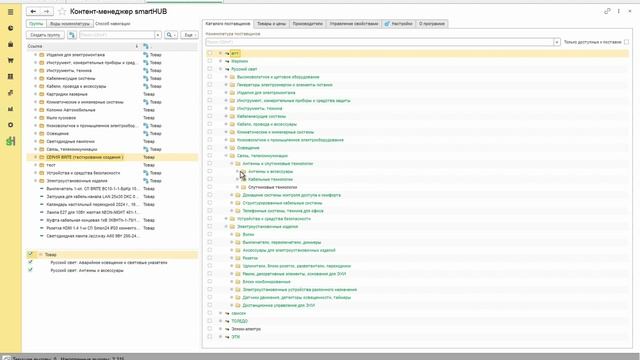Go forward with the right arrow button
Screen dimensions: 640x360
(47, 11)
